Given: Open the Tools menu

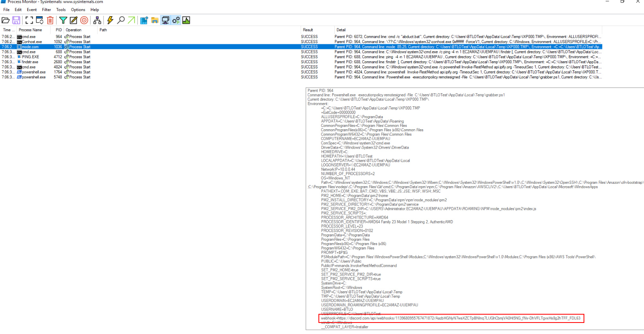Looking at the screenshot, I should [61, 10].
